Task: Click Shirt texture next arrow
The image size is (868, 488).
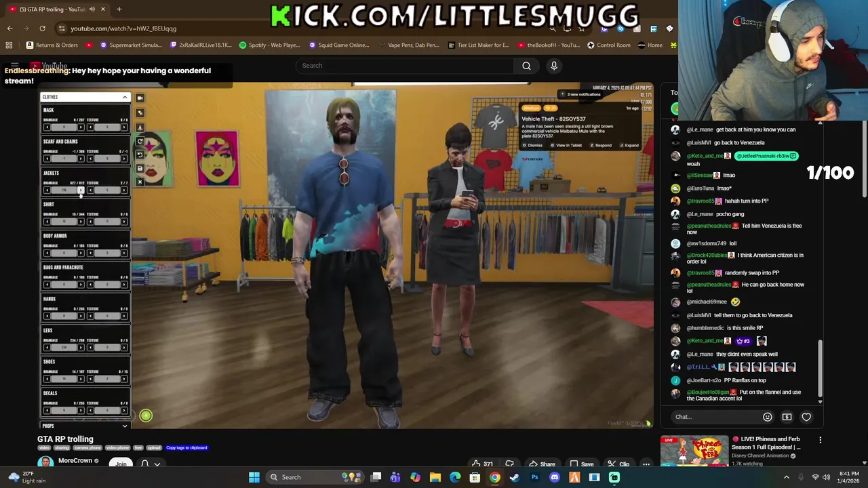Action: (x=124, y=222)
